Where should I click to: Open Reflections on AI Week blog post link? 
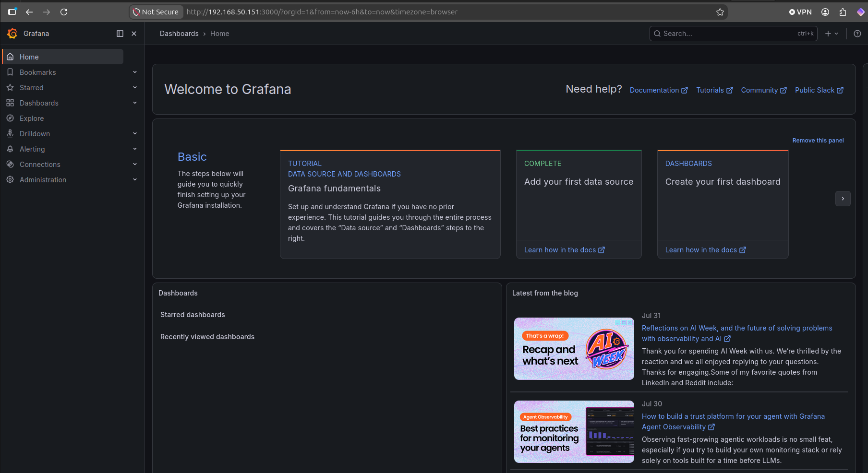click(x=737, y=333)
